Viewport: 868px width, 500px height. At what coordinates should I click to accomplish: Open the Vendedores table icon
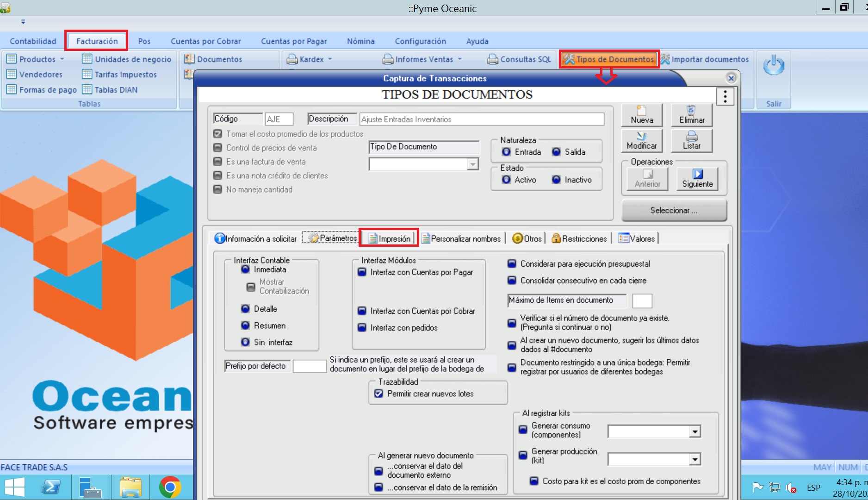(12, 74)
